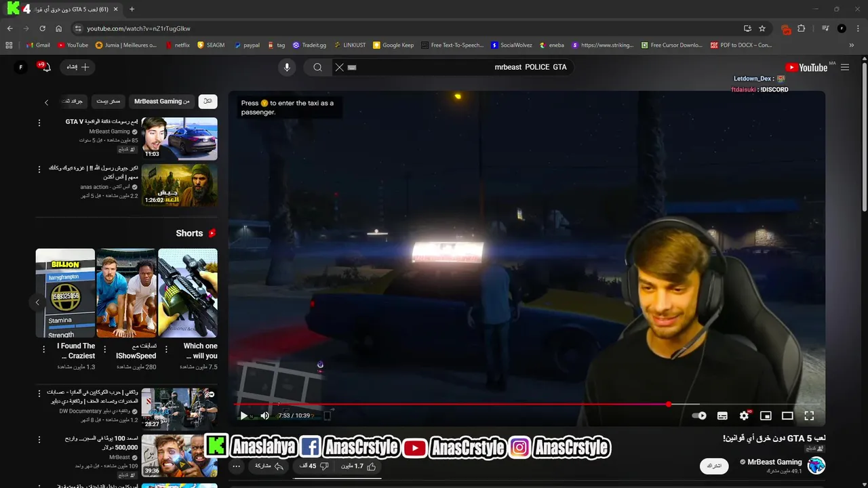Reload the page in Chrome

coord(42,28)
